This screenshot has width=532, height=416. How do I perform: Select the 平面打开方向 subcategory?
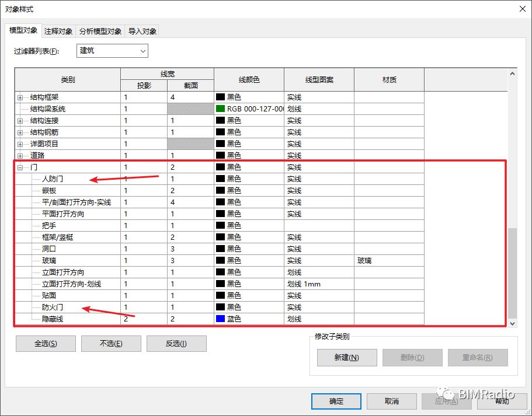click(x=62, y=214)
